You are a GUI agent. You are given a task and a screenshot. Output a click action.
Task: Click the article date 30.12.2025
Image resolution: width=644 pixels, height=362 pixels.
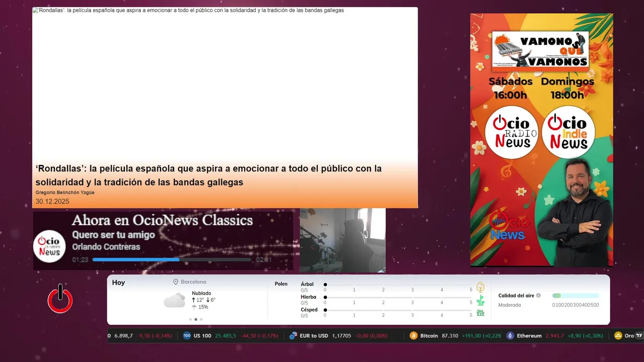(x=52, y=202)
